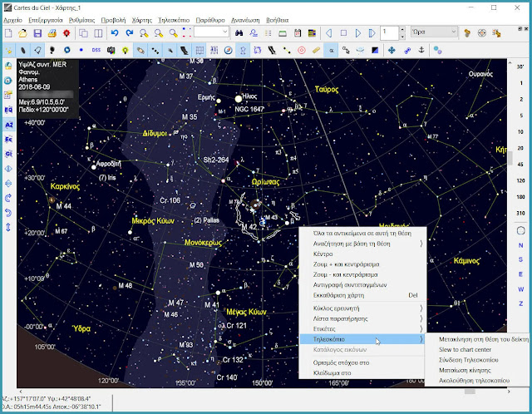This screenshot has width=532, height=414.
Task: Toggle constellation boundaries icon
Action: point(258,50)
